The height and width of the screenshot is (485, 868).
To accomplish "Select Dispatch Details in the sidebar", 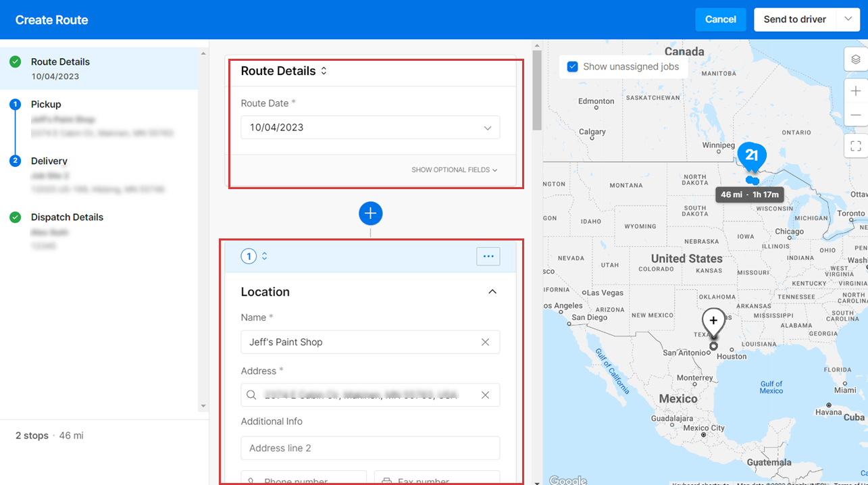I will (x=67, y=217).
